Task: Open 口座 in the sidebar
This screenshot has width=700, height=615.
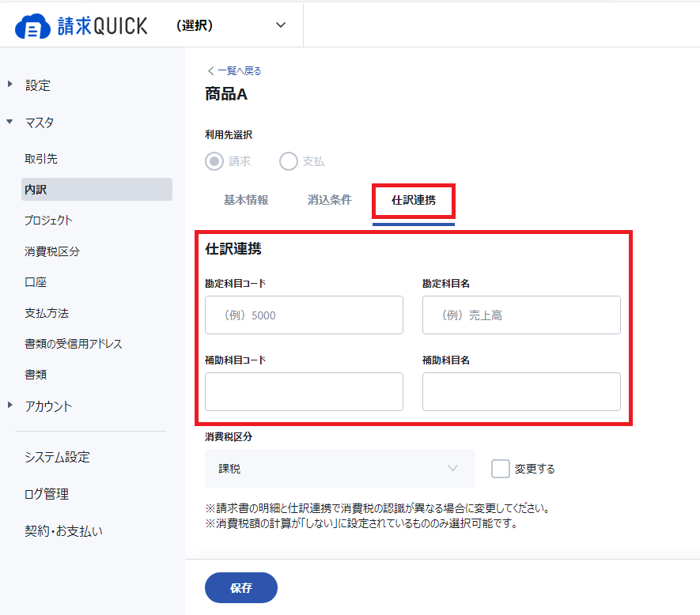Action: click(x=36, y=282)
